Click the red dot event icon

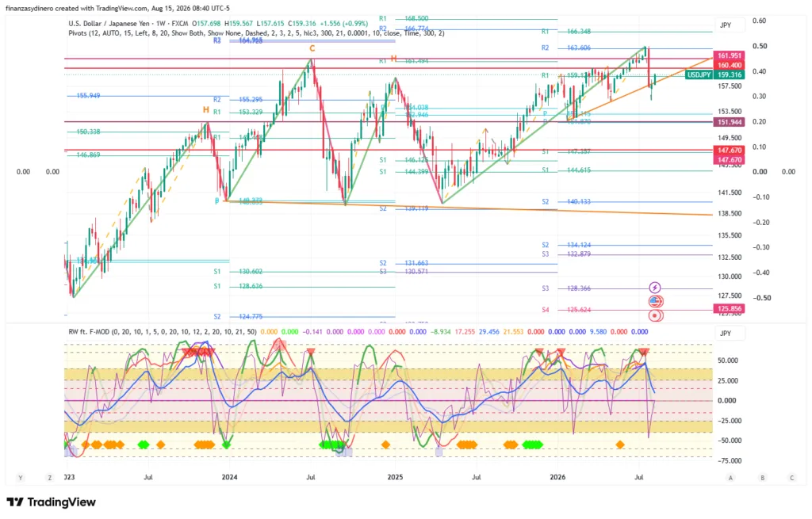(656, 315)
